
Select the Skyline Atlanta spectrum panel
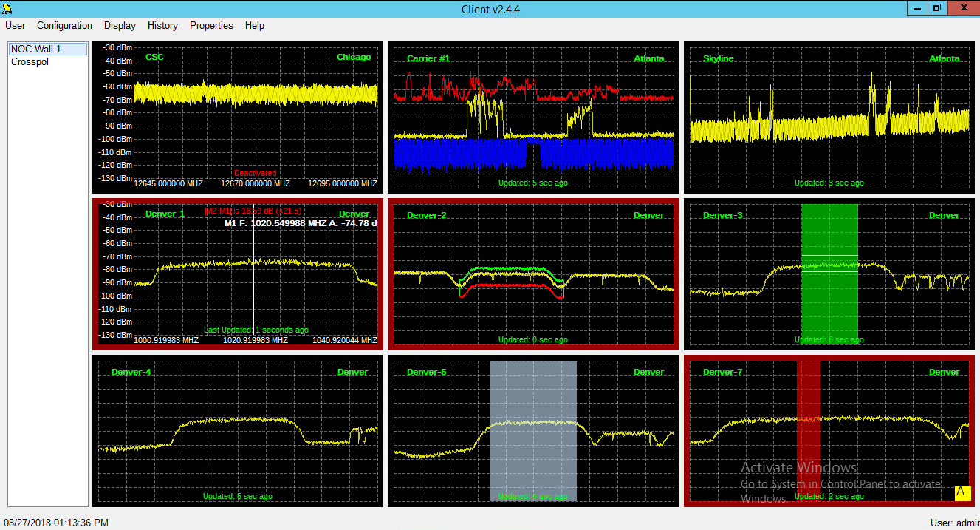point(829,118)
